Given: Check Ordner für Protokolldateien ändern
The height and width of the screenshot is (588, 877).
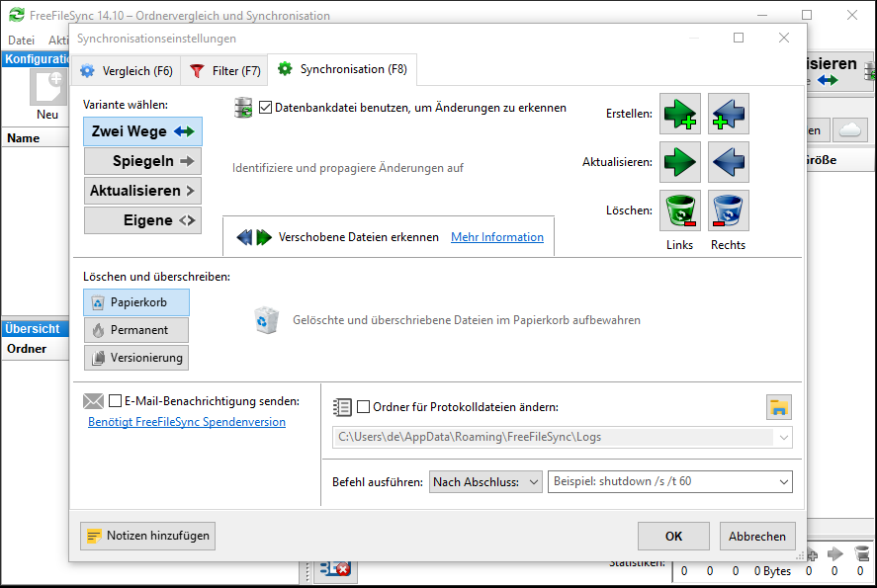Looking at the screenshot, I should [364, 407].
